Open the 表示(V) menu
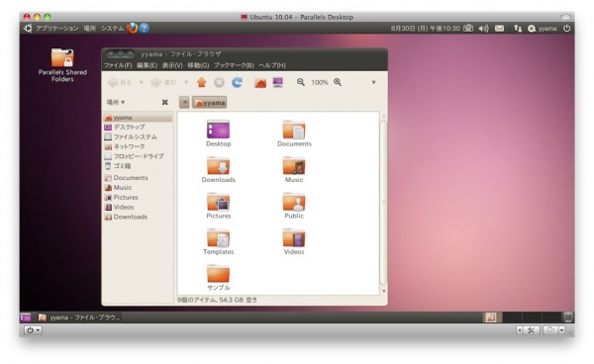This screenshot has height=364, width=594. pos(172,65)
